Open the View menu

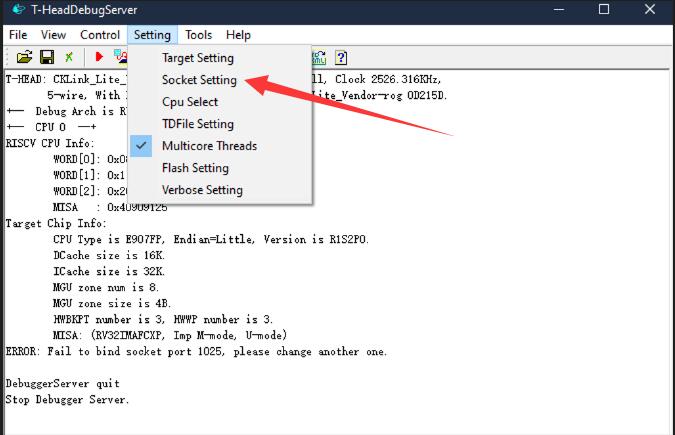click(x=53, y=35)
